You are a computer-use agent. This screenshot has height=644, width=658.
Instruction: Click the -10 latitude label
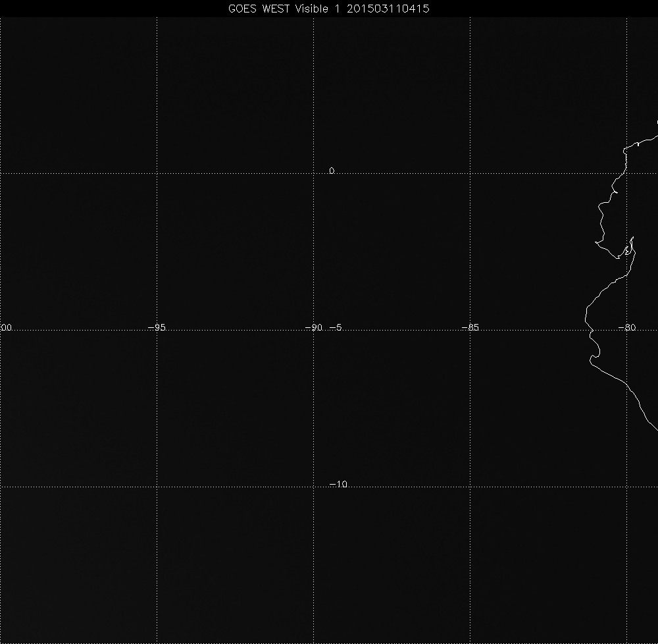coord(339,484)
